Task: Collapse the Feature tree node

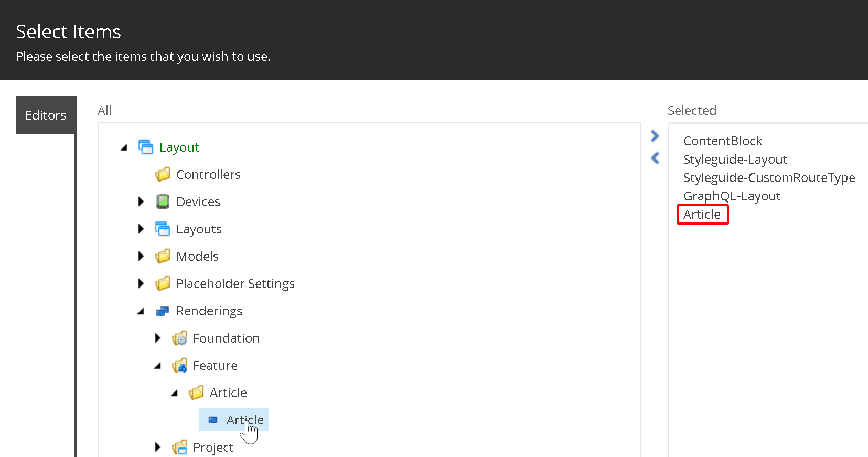Action: coord(157,366)
